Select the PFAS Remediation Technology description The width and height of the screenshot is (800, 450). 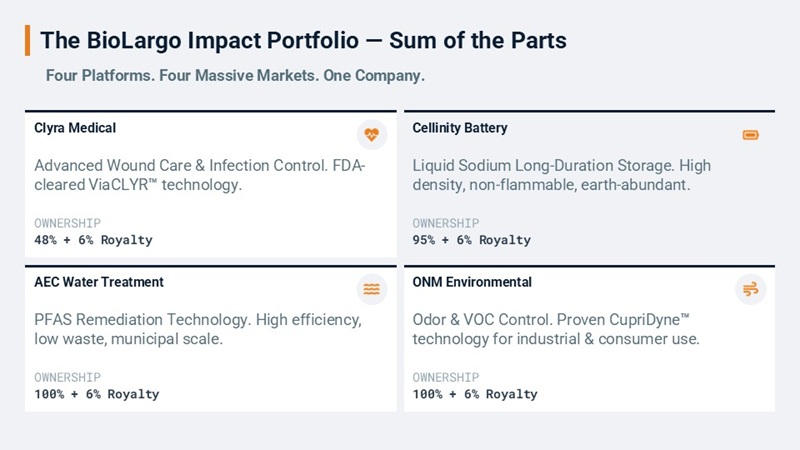(198, 329)
